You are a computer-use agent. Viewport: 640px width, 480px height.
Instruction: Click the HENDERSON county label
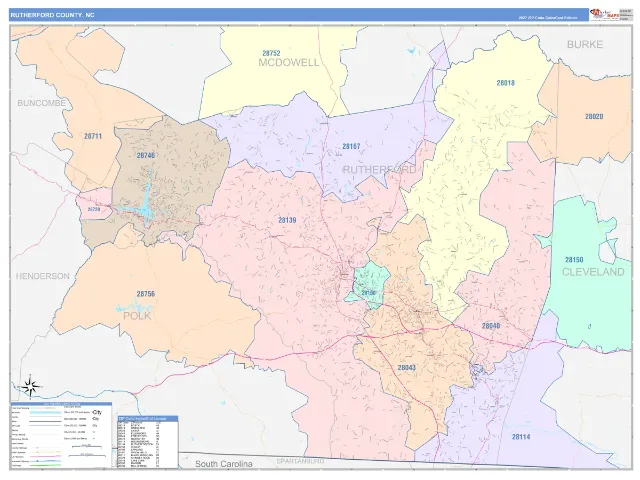(42, 276)
